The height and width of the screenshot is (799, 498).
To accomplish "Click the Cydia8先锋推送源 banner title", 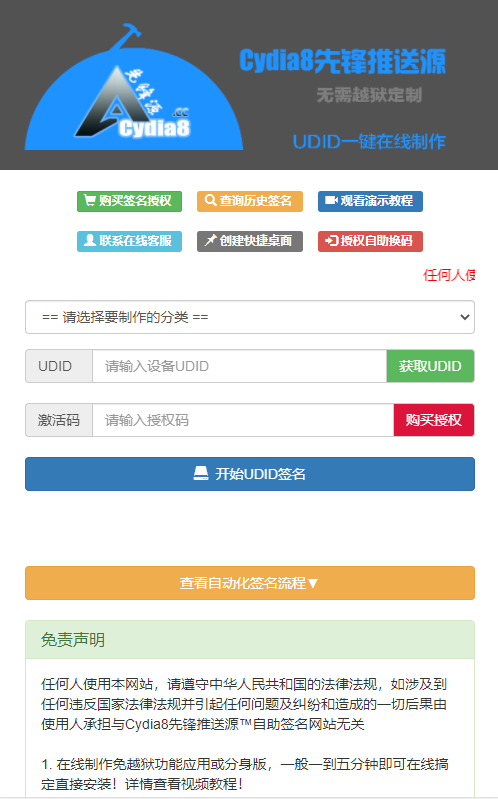I will tap(343, 61).
